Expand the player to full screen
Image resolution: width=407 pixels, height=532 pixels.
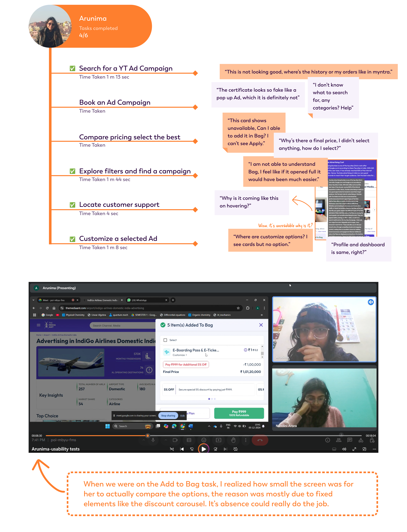pos(354,449)
